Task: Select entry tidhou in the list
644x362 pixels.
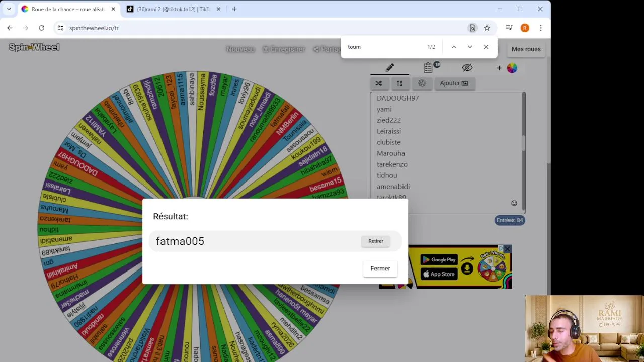Action: coord(387,175)
